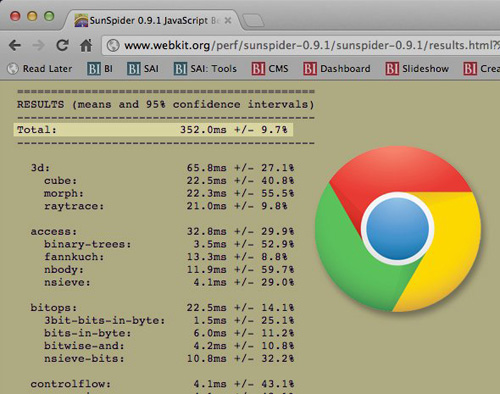The image size is (500, 394).
Task: Open the SAI: Tools bookmark
Action: pyautogui.click(x=205, y=69)
